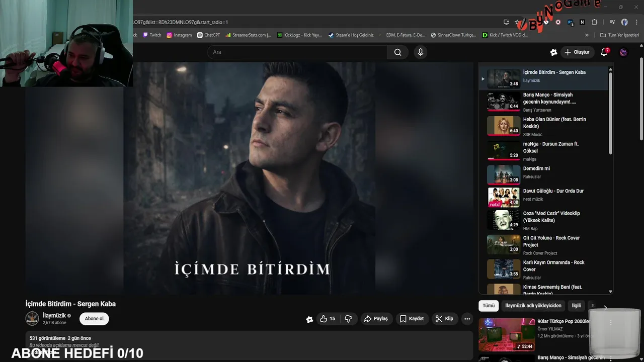Image resolution: width=644 pixels, height=362 pixels.
Task: Click the Abone ol subscribe button
Action: 94,319
